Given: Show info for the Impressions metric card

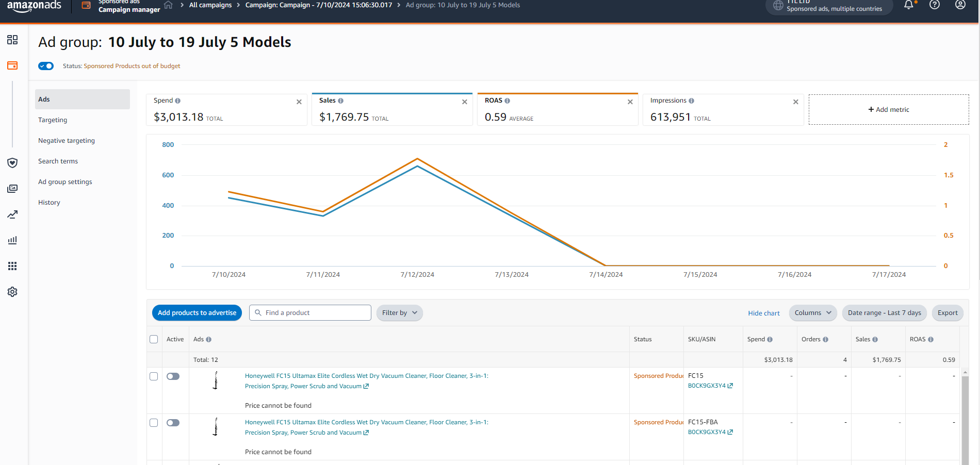Looking at the screenshot, I should pyautogui.click(x=692, y=101).
